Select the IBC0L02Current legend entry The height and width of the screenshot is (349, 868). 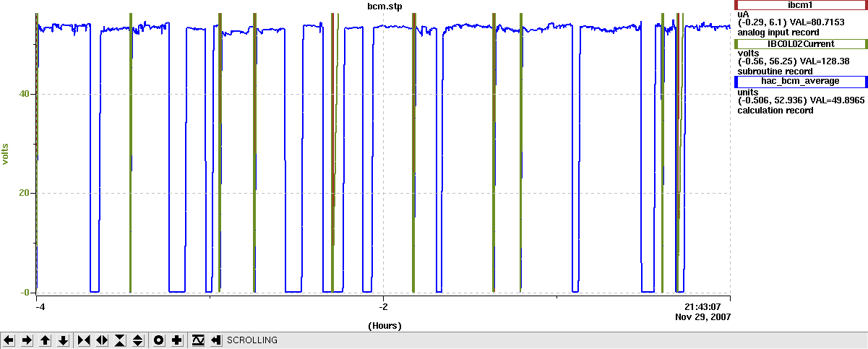point(799,43)
